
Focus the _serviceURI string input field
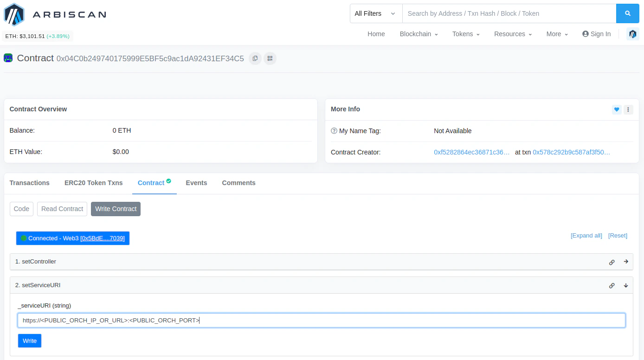pos(322,320)
